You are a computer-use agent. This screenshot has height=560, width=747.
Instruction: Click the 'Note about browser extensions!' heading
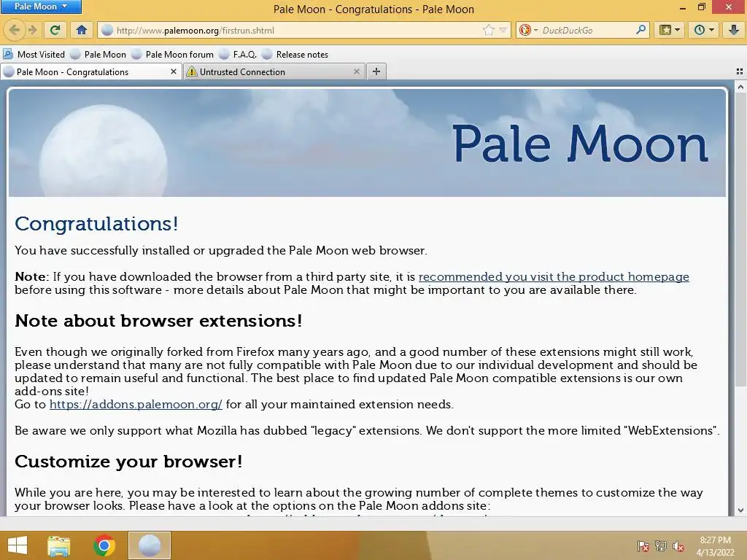pos(158,321)
